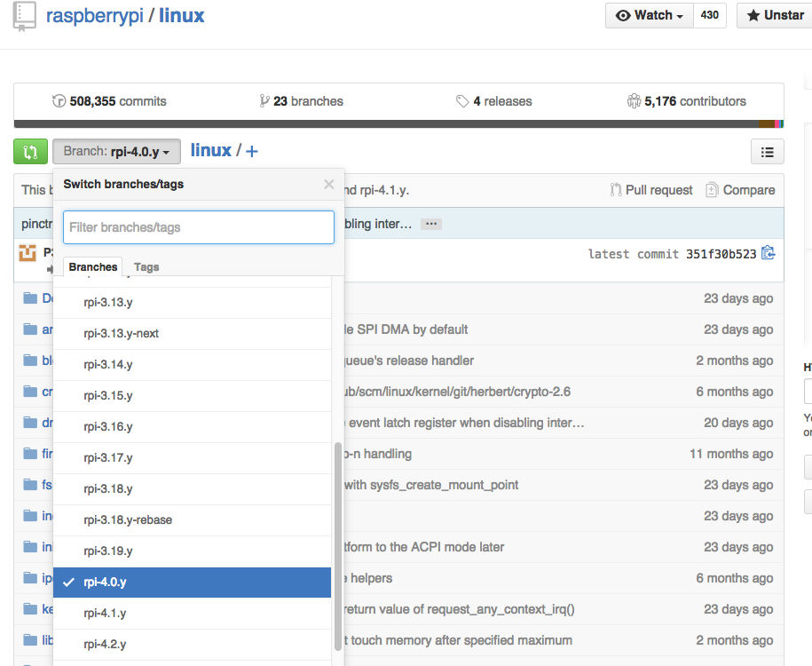Image resolution: width=812 pixels, height=666 pixels.
Task: Click the green clone/new pull request icon
Action: [x=29, y=151]
